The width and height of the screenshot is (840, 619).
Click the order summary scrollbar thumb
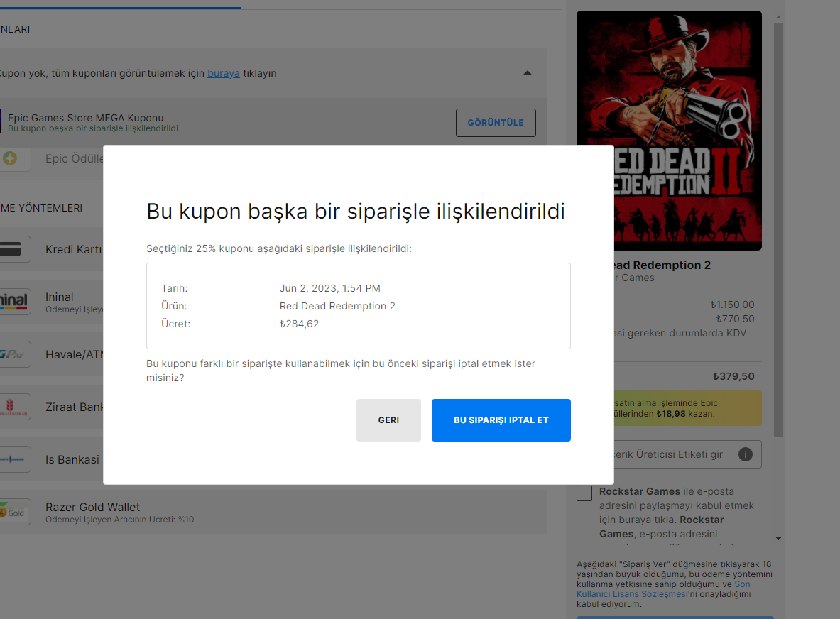click(778, 229)
